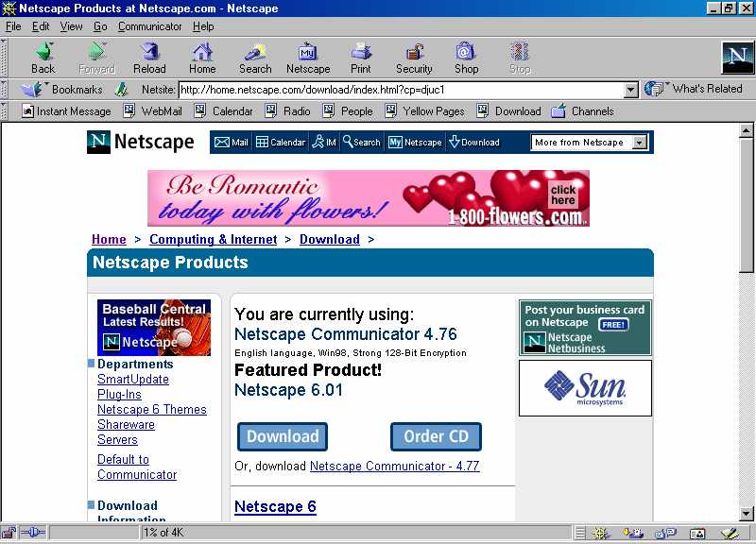Open the Shop toolbar button
This screenshot has width=756, height=544.
click(466, 58)
